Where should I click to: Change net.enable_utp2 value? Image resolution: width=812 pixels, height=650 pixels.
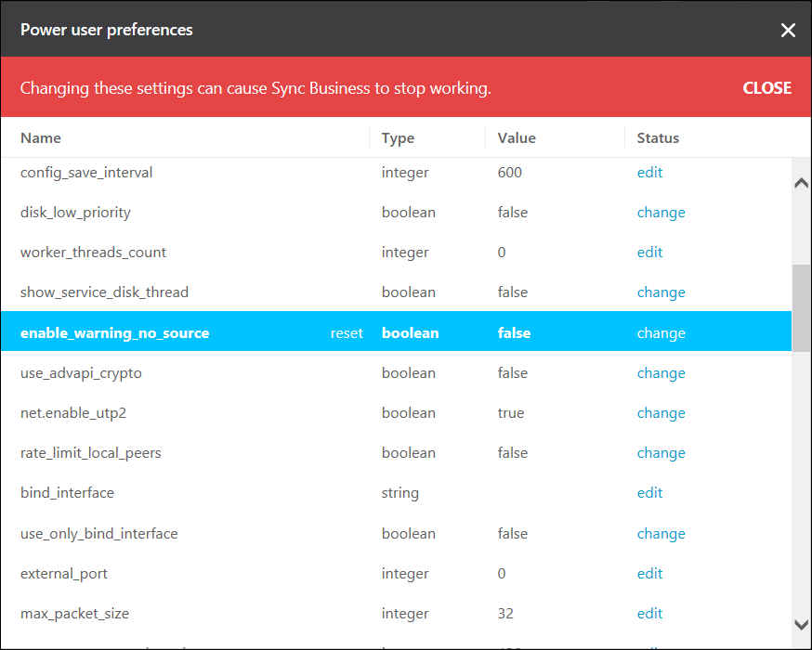661,413
